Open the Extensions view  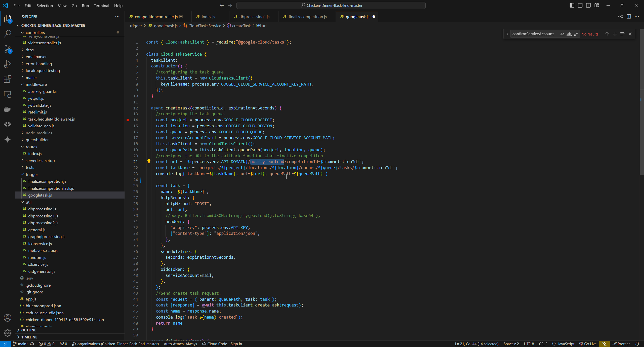tap(8, 79)
